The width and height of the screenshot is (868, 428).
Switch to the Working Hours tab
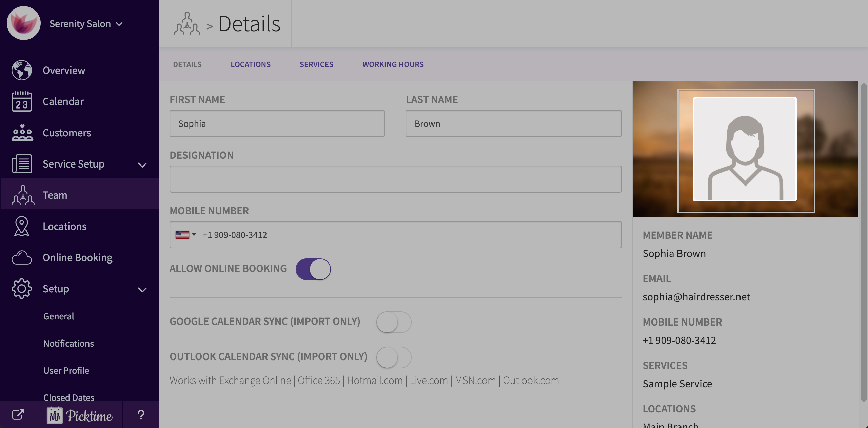click(x=393, y=64)
